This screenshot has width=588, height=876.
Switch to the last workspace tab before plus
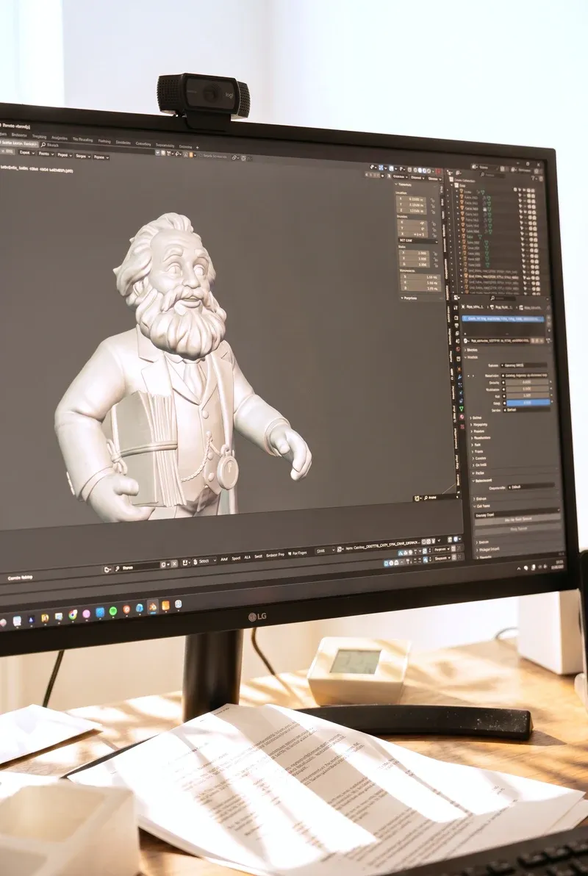[x=185, y=147]
